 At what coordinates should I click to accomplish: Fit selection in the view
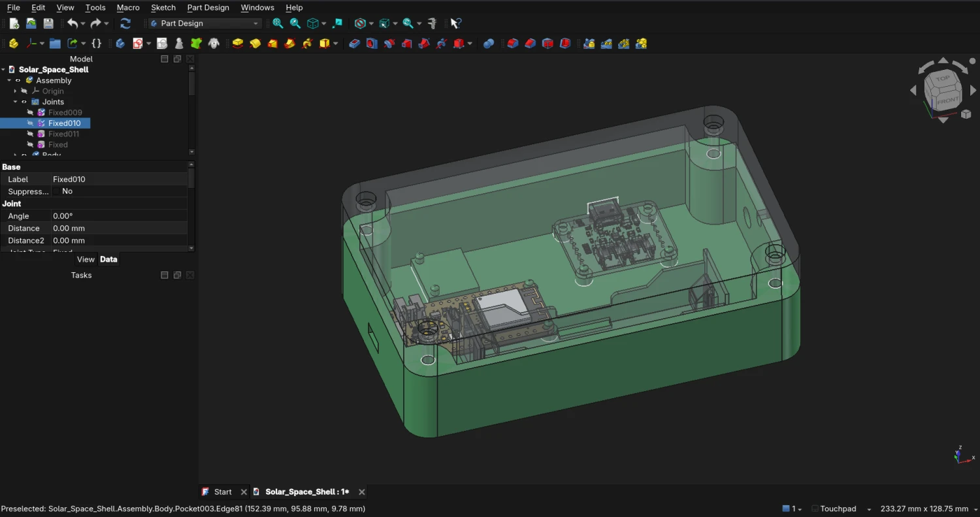295,23
